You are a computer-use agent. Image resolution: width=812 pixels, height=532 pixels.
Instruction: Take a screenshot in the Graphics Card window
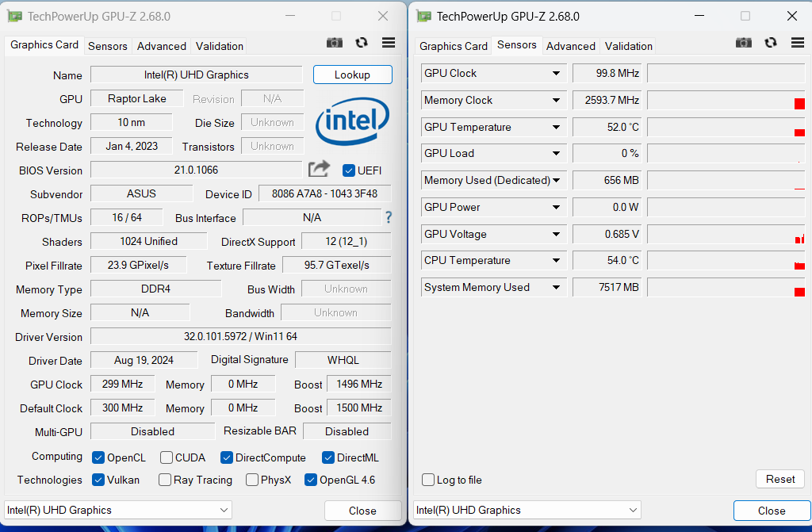335,43
